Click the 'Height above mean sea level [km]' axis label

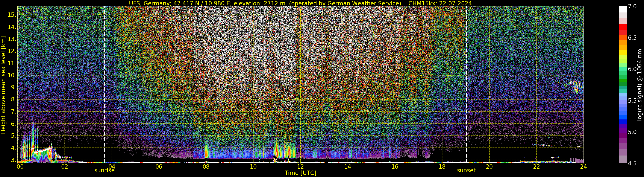click(3, 85)
